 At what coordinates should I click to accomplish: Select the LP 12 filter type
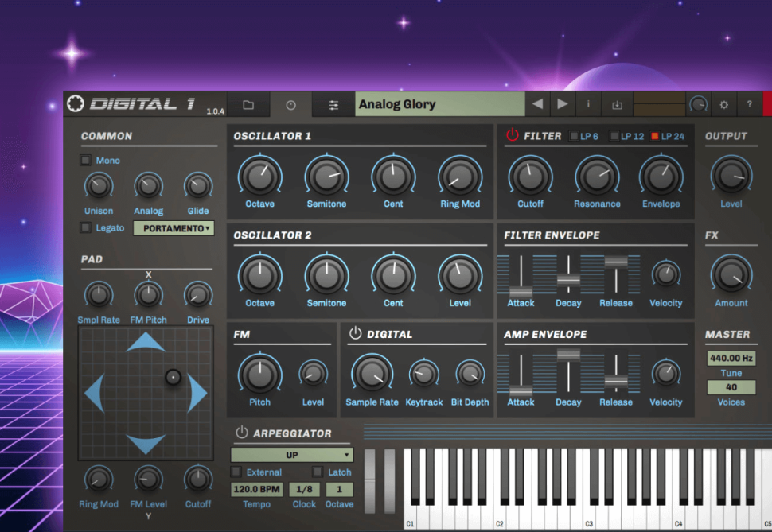click(614, 136)
